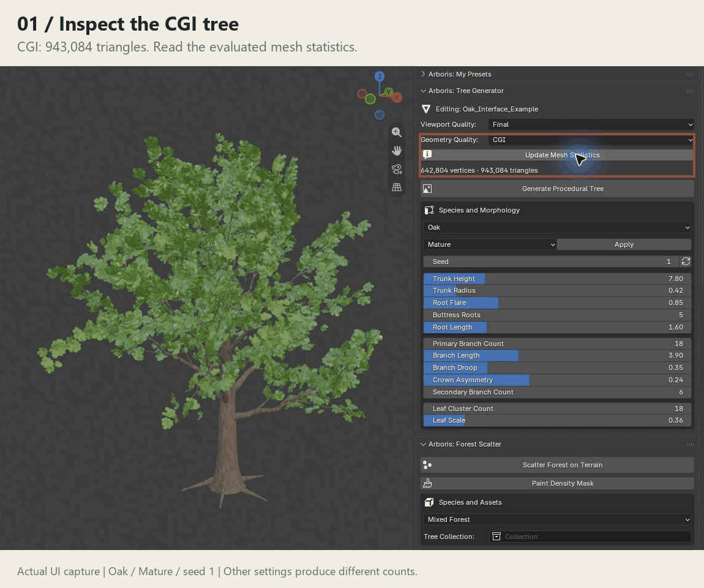This screenshot has width=704, height=588.
Task: Click Scatter Forest on Terrain button
Action: tap(557, 465)
